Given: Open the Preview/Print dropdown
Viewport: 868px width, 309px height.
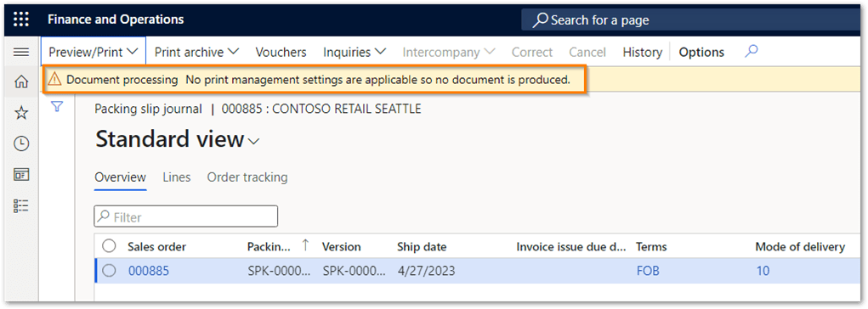Looking at the screenshot, I should click(93, 53).
